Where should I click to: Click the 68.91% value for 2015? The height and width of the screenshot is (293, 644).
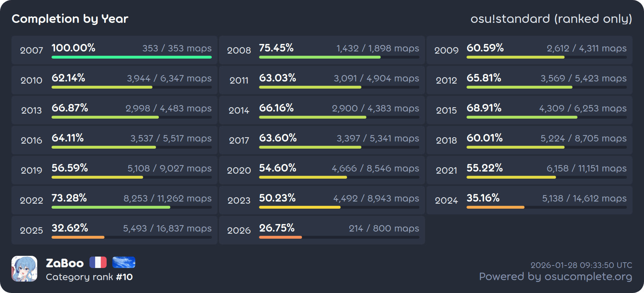point(484,108)
